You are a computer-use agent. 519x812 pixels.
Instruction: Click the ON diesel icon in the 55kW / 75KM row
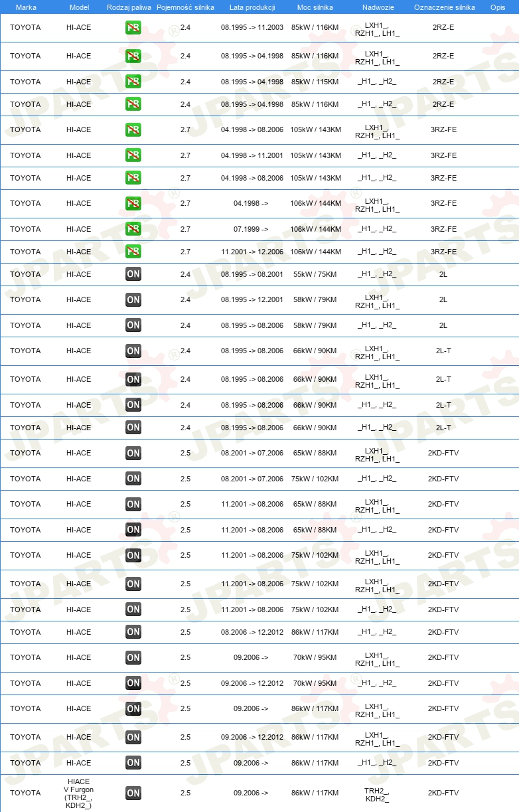tap(133, 274)
